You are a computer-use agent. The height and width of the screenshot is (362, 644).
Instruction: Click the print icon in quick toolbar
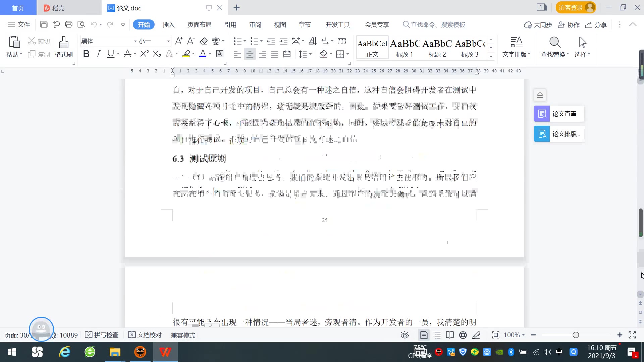pos(69,24)
